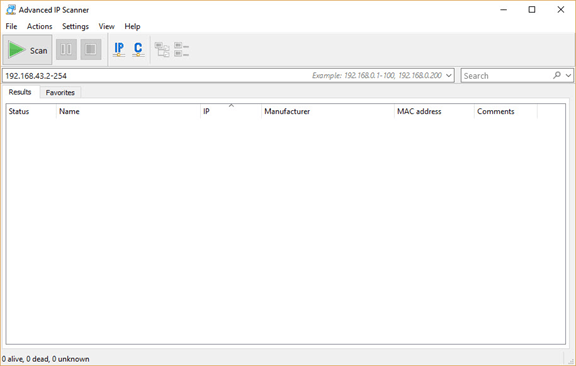Open the View menu

pos(107,26)
